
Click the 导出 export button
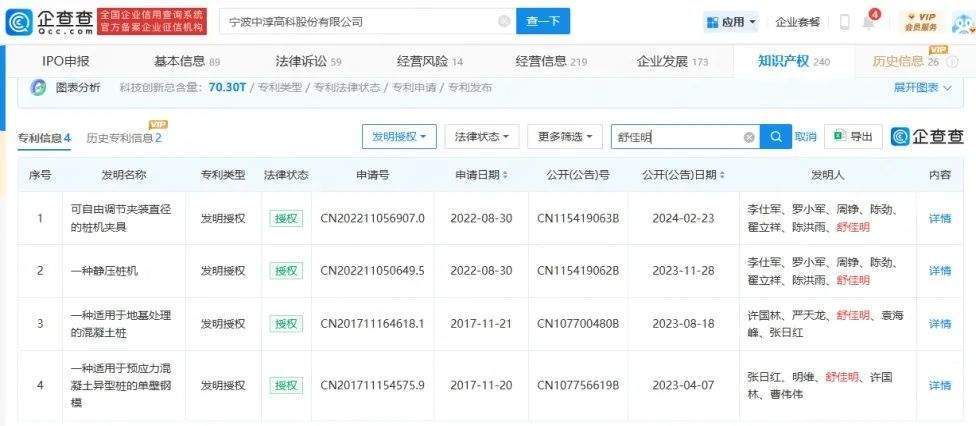click(x=853, y=136)
